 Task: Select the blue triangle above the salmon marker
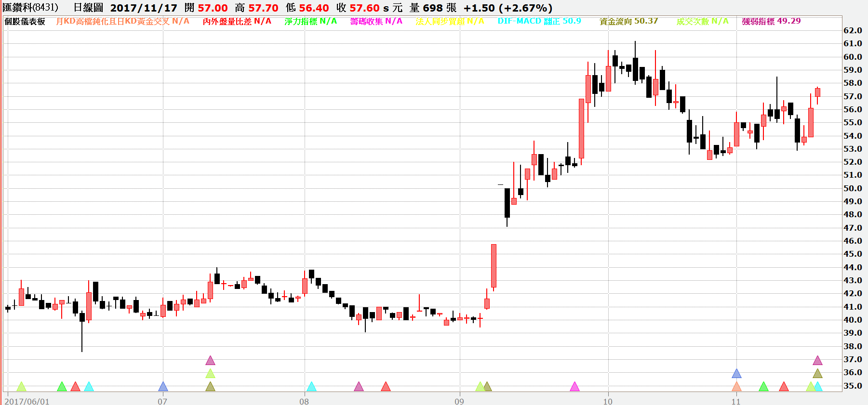pyautogui.click(x=736, y=374)
